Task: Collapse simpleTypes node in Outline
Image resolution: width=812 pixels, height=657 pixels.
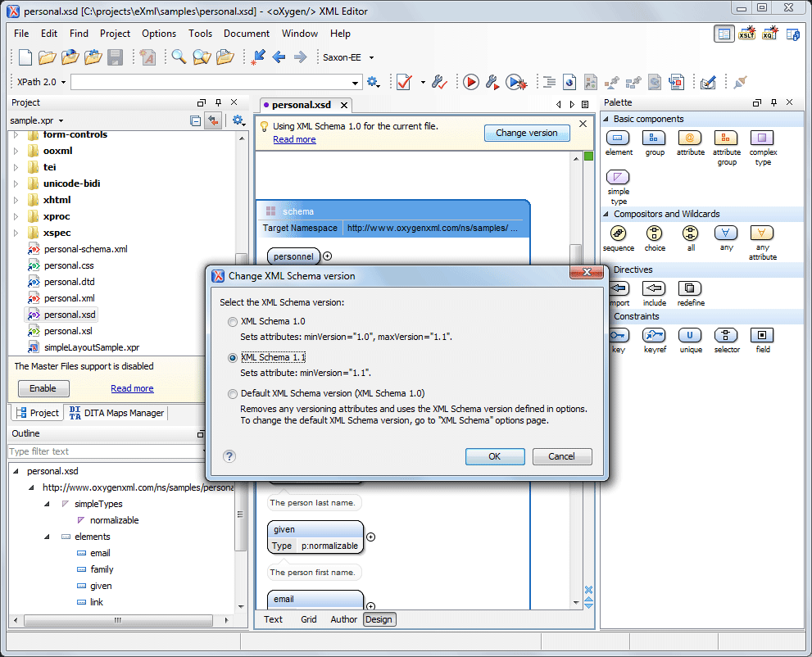Action: (x=48, y=504)
